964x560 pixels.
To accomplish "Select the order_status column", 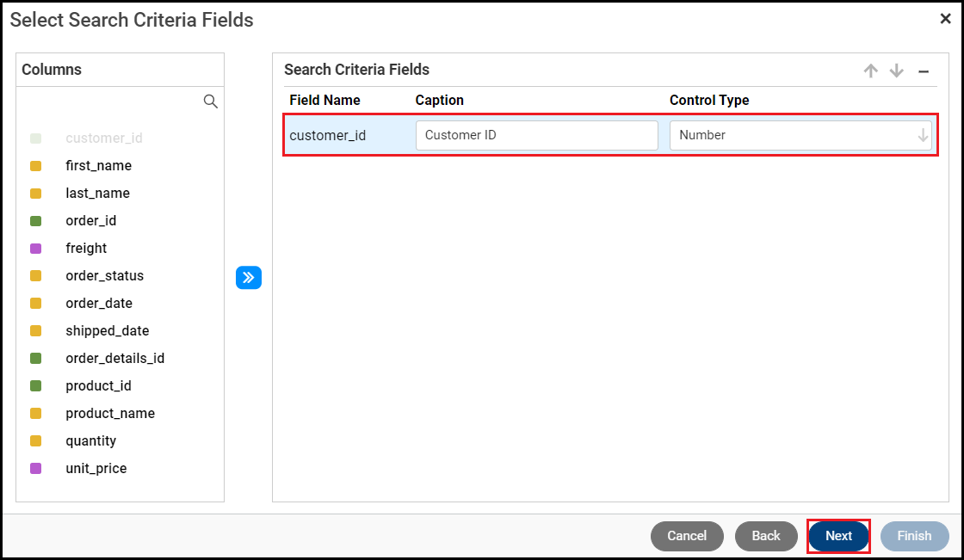I will click(104, 276).
